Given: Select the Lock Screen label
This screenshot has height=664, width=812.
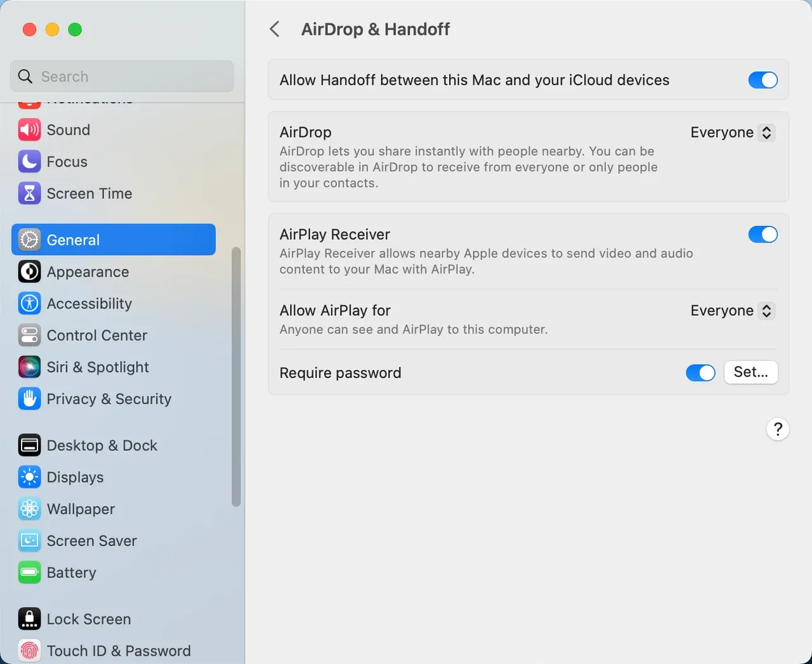Looking at the screenshot, I should click(x=89, y=619).
